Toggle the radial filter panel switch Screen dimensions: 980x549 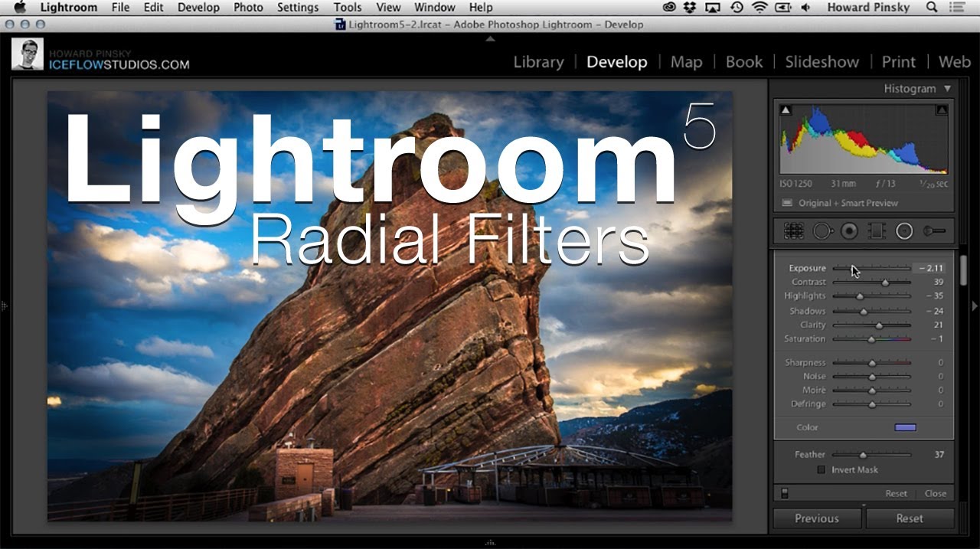point(784,494)
